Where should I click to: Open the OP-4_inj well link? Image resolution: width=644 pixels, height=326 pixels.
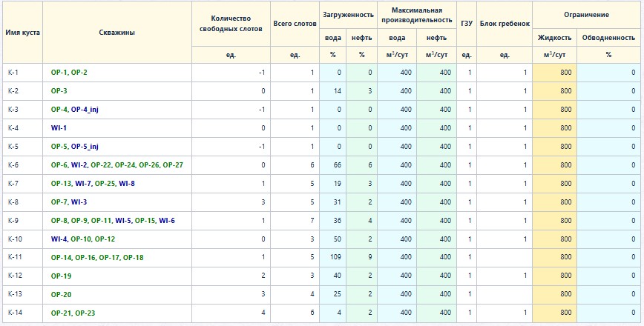click(85, 110)
